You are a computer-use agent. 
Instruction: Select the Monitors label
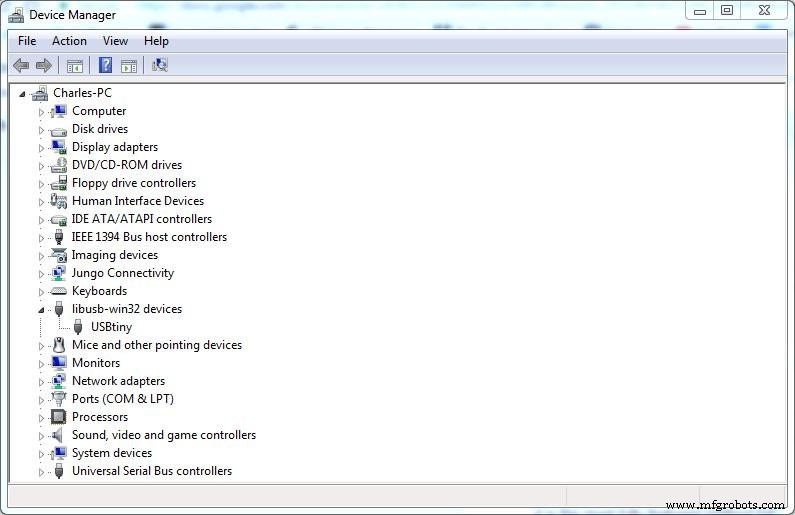96,363
